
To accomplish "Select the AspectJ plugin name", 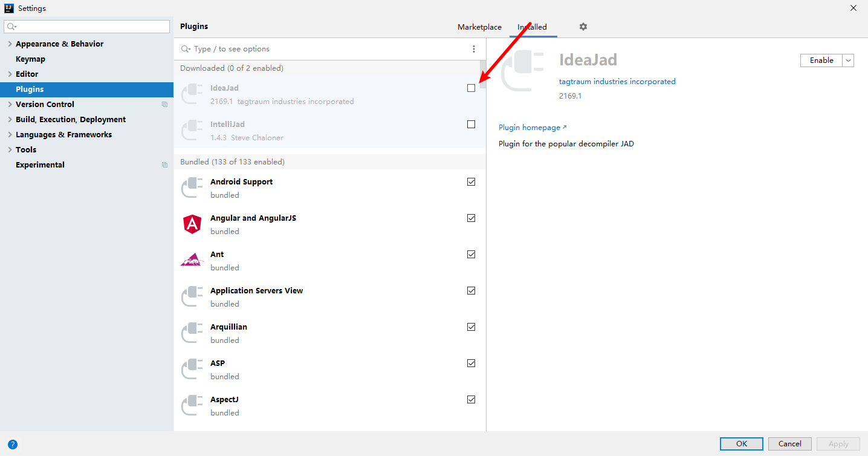I will pyautogui.click(x=224, y=400).
